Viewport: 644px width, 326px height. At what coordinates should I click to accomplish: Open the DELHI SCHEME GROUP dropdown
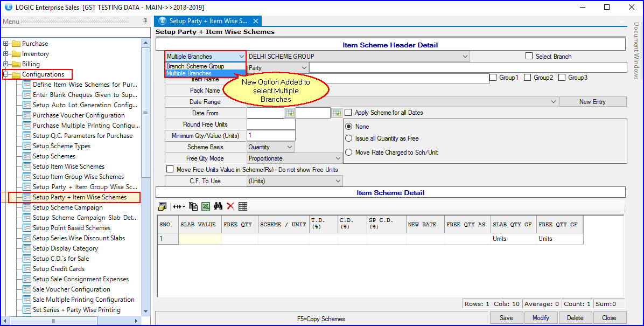[x=358, y=57]
